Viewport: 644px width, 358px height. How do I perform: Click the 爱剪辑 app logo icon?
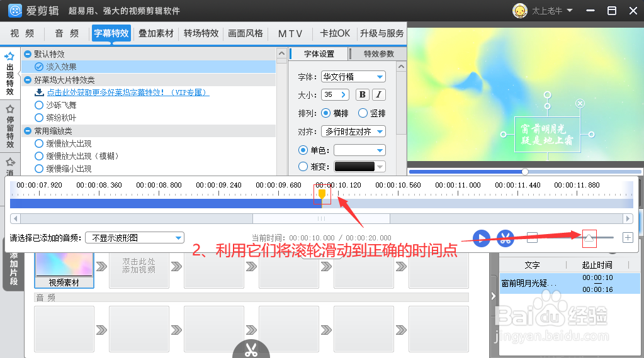tap(14, 11)
